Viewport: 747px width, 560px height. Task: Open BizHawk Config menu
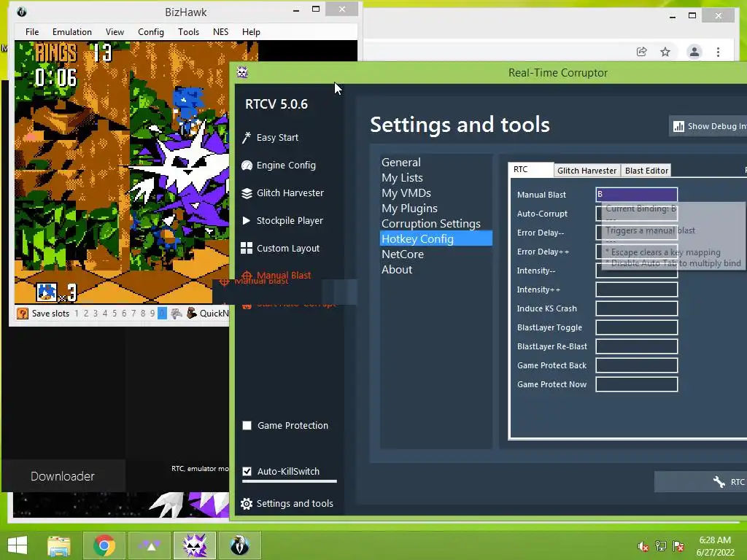pos(150,32)
